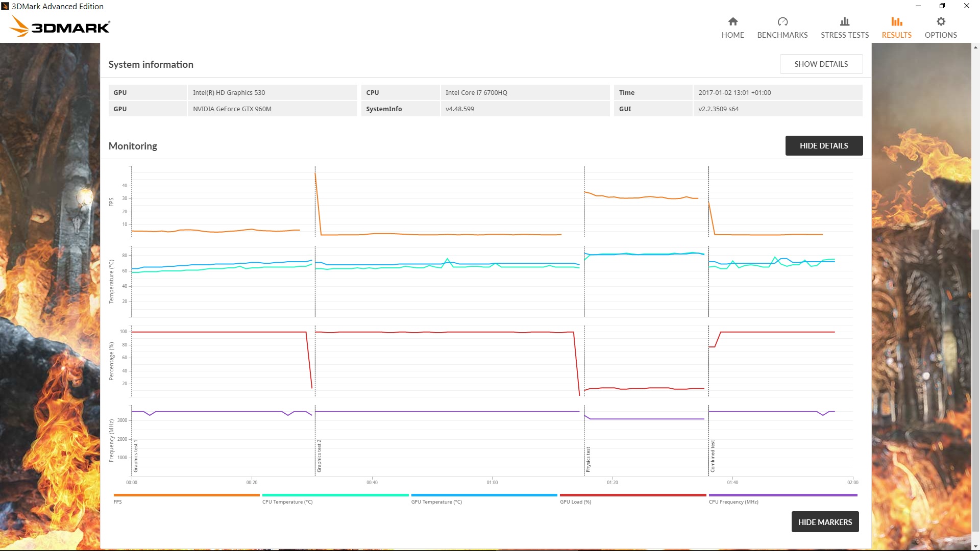
Task: Click the Combined test marker line
Action: tap(708, 321)
